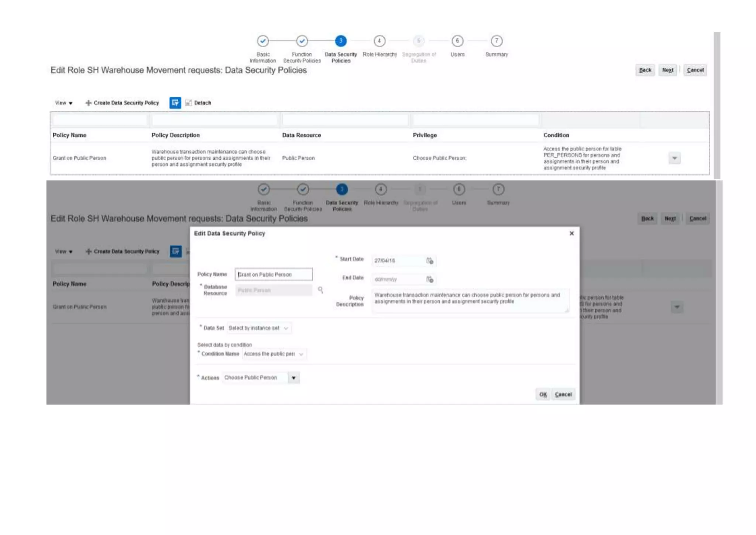This screenshot has height=535, width=756.
Task: Open the policy row actions dropdown in the top table
Action: click(674, 158)
